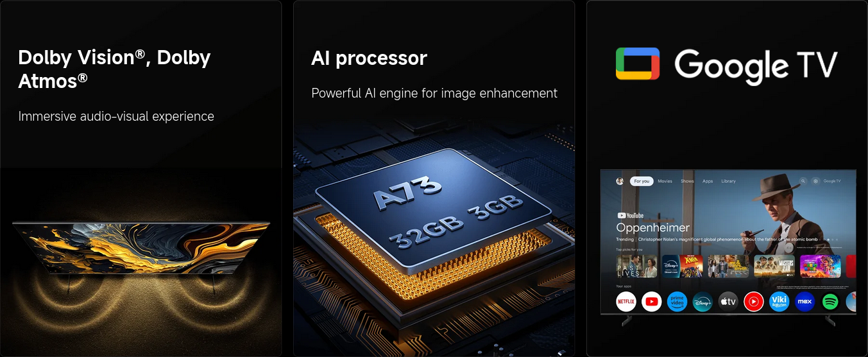Switch to the Movies tab
This screenshot has width=868, height=357.
click(665, 181)
